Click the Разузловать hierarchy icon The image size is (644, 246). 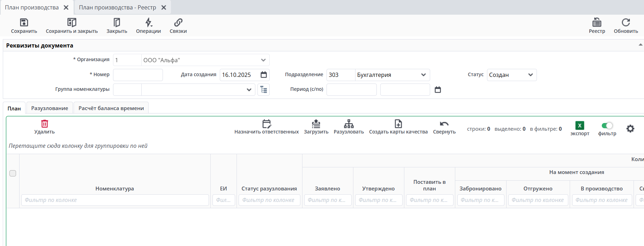tap(349, 124)
